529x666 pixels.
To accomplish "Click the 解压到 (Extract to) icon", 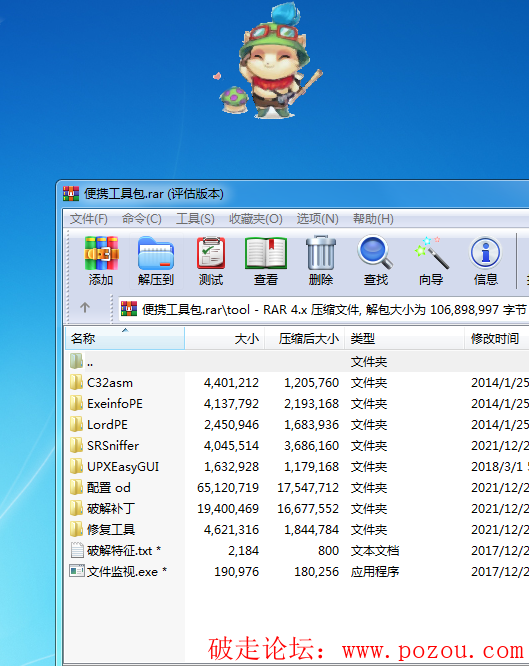I will tap(156, 260).
